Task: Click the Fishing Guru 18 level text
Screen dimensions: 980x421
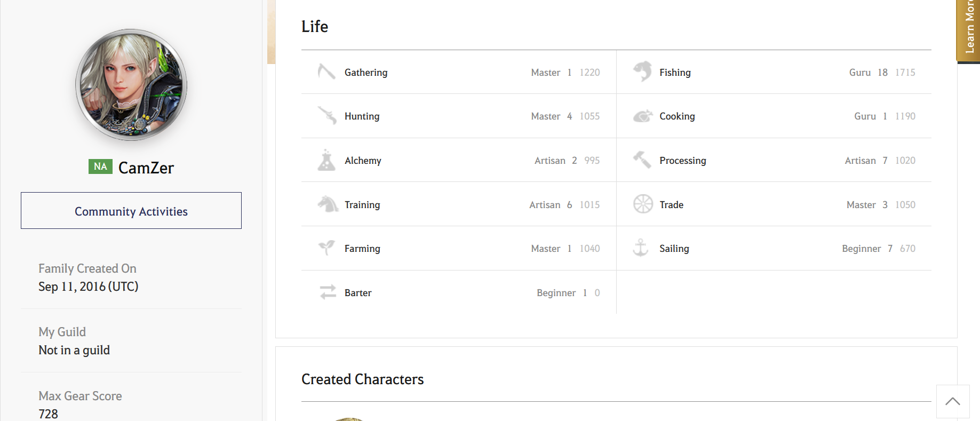Action: 868,73
